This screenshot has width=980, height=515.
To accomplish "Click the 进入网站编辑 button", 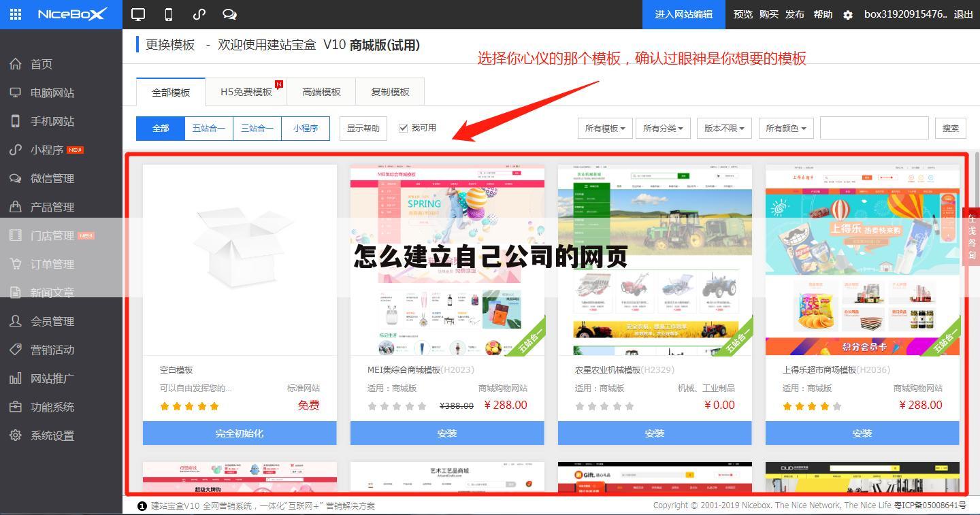I will (683, 14).
